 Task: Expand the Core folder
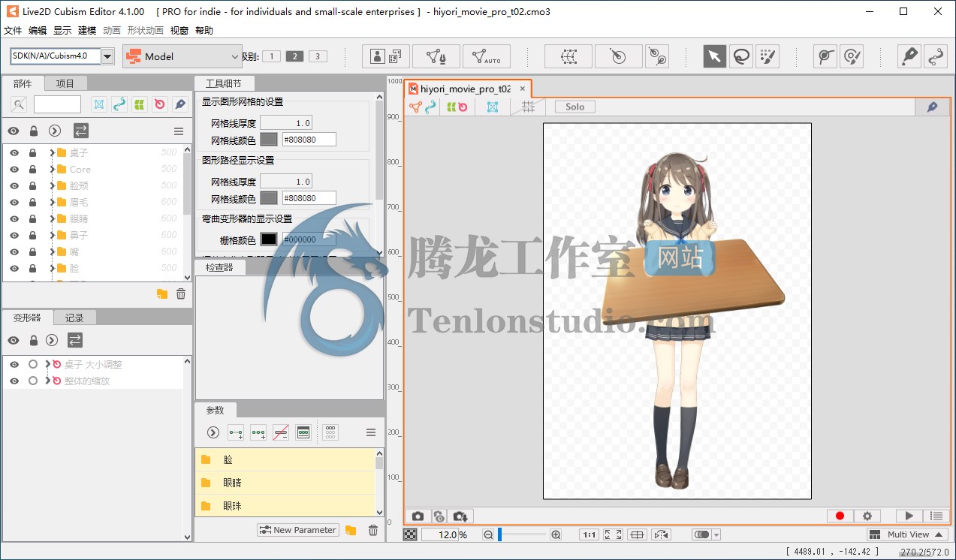pos(53,169)
